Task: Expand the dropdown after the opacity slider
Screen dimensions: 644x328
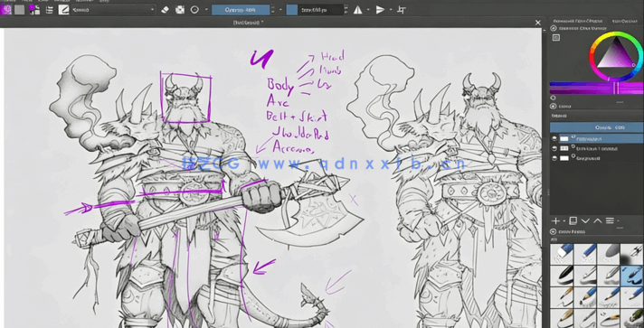Action: pyautogui.click(x=281, y=10)
